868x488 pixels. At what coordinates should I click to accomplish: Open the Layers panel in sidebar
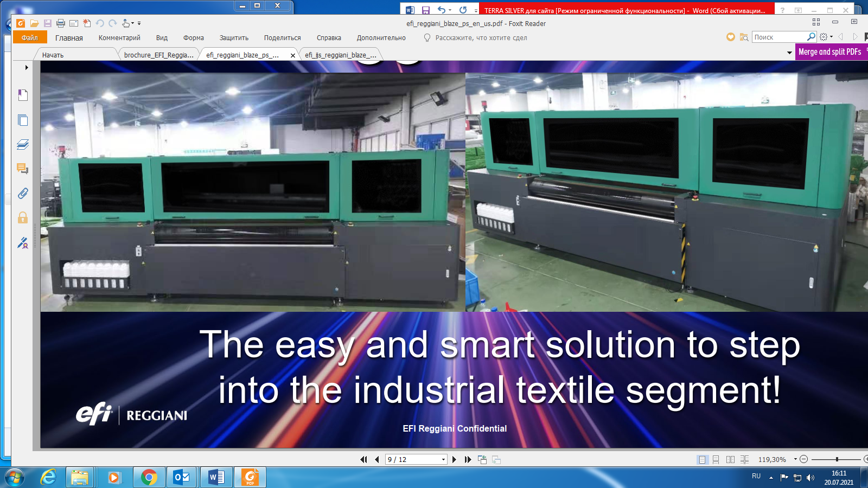[23, 144]
